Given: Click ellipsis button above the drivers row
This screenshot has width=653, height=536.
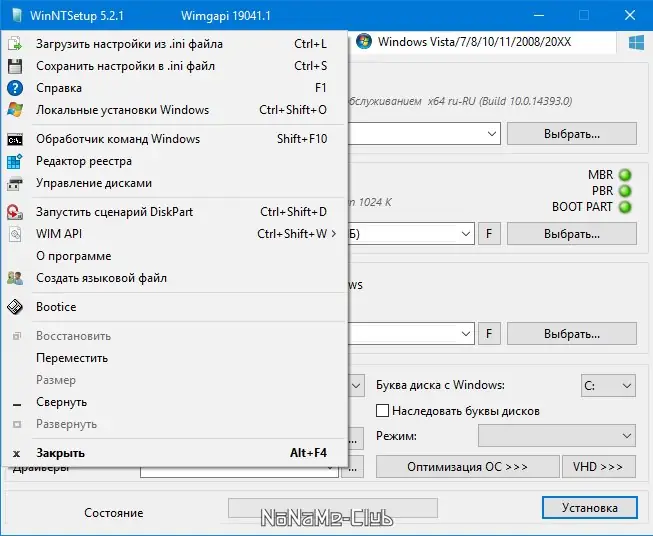Looking at the screenshot, I should pos(354,438).
